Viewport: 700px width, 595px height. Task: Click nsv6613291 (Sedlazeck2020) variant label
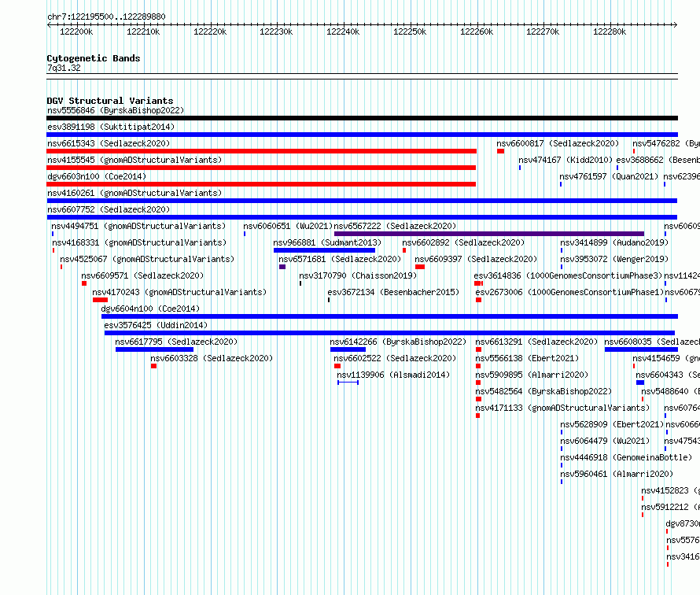point(536,342)
